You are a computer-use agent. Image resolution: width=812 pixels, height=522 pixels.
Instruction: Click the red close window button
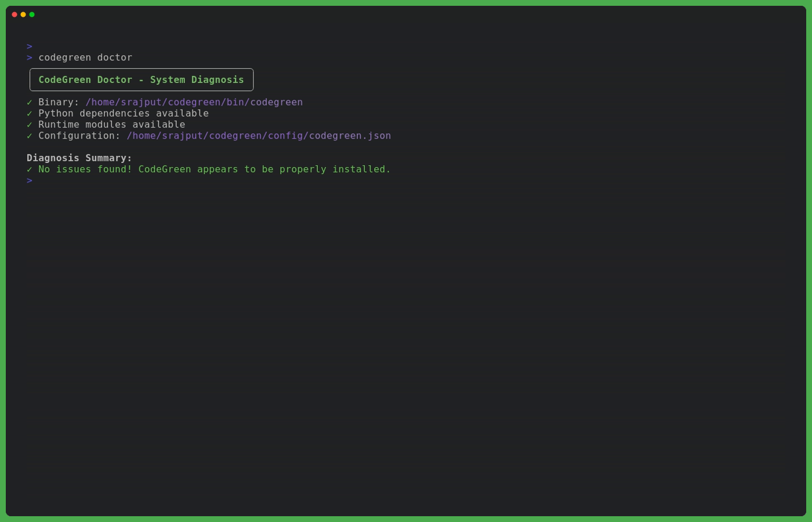click(14, 14)
